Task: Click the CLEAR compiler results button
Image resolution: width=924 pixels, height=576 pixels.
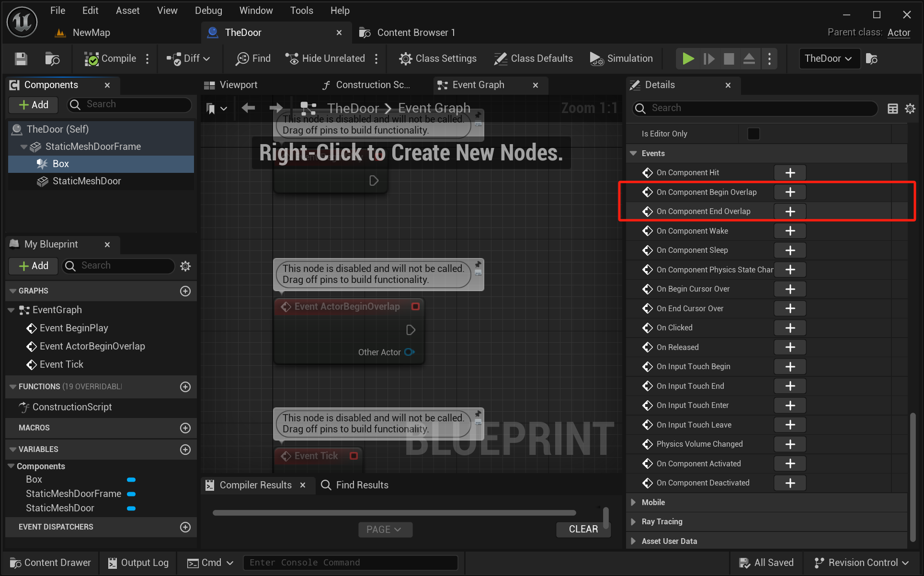Action: click(583, 530)
